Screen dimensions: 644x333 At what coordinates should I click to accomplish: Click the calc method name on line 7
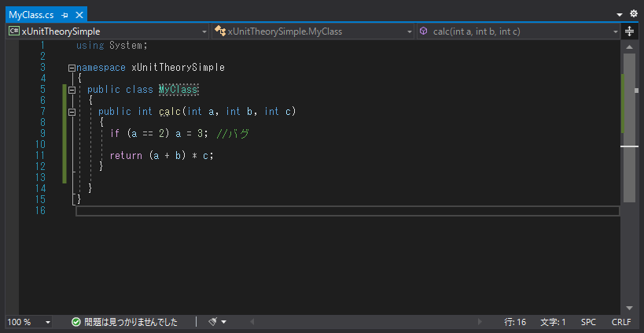click(170, 112)
